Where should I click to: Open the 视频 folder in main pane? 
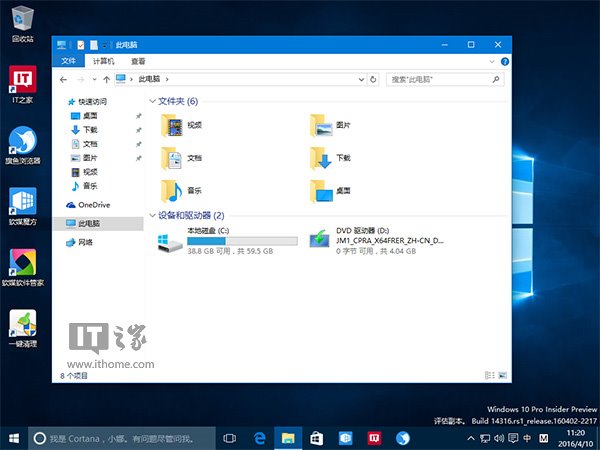[171, 125]
